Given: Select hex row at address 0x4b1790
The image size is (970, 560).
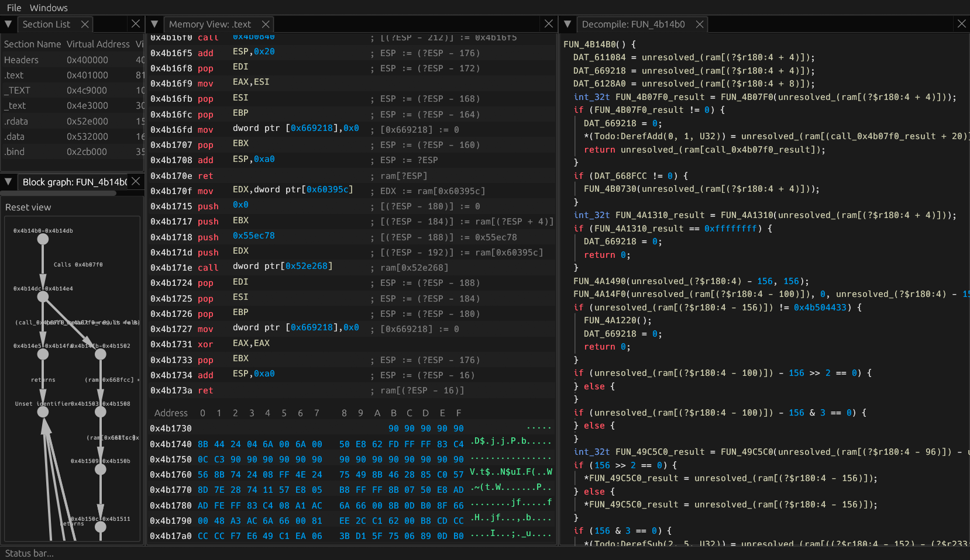Looking at the screenshot, I should 352,520.
